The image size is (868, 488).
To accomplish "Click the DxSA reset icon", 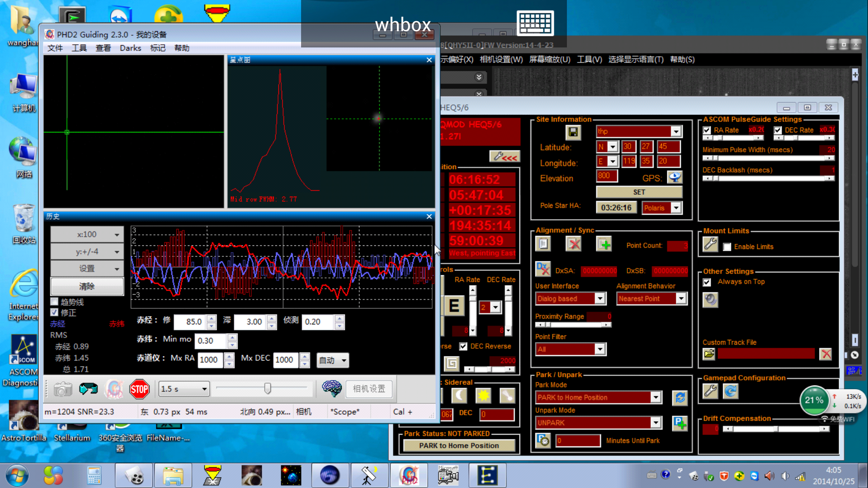I will point(542,269).
